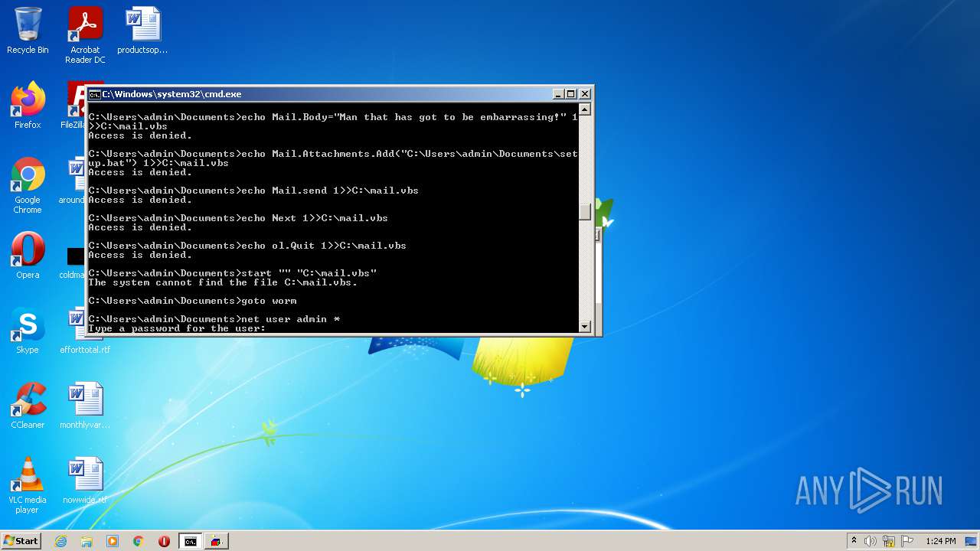Open Action Center flag tray icon

pos(907,541)
